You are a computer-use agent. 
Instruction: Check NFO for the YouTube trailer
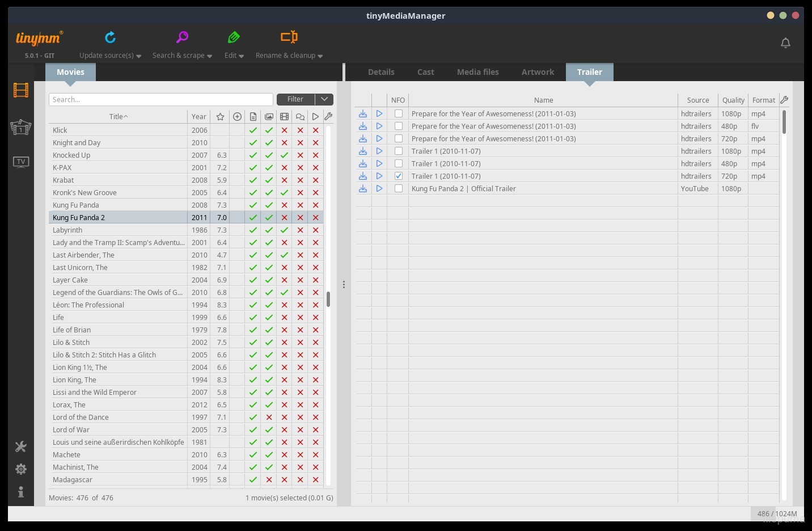399,188
